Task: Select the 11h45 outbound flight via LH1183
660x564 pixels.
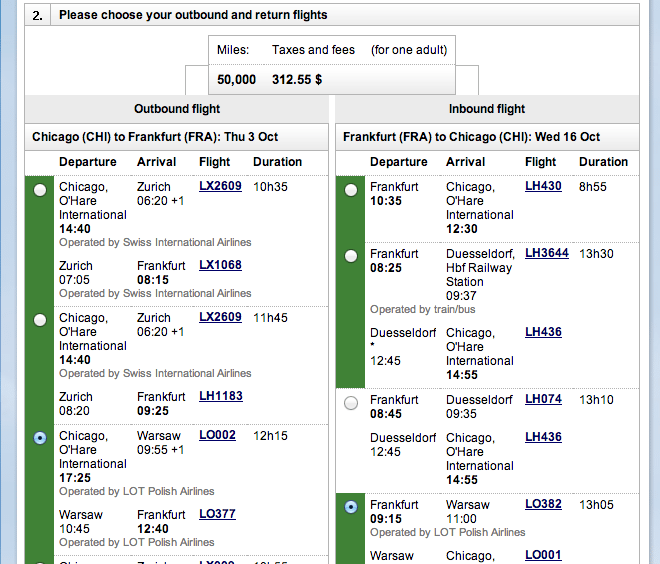Action: 40,320
